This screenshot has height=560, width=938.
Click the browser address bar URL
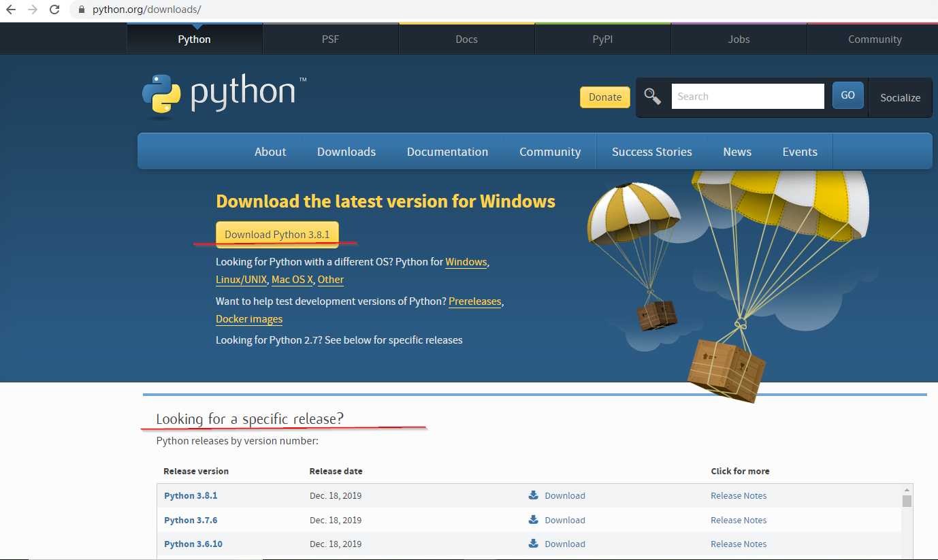coord(147,10)
